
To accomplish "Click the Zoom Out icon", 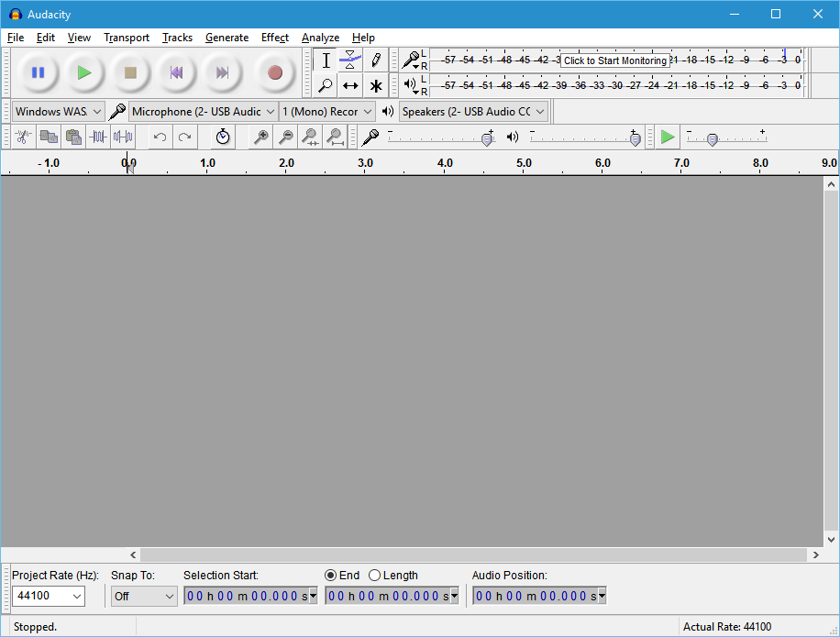I will 286,137.
